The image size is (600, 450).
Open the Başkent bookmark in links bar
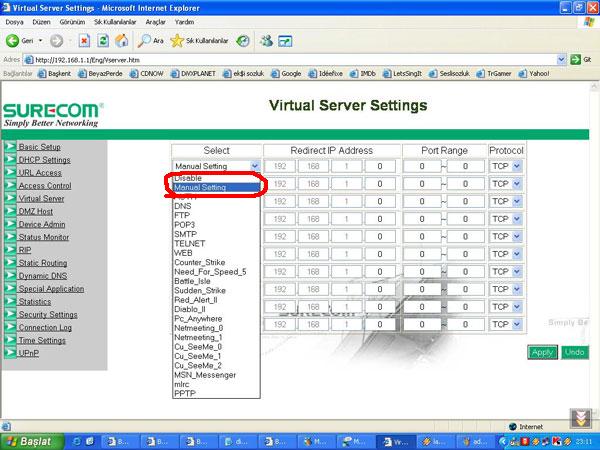[x=55, y=73]
